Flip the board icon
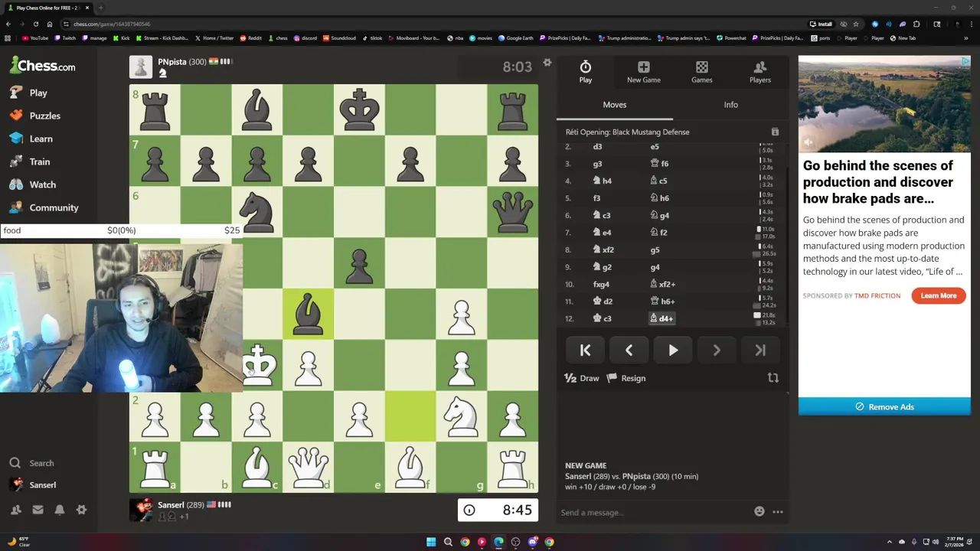This screenshot has width=980, height=551. coord(773,378)
